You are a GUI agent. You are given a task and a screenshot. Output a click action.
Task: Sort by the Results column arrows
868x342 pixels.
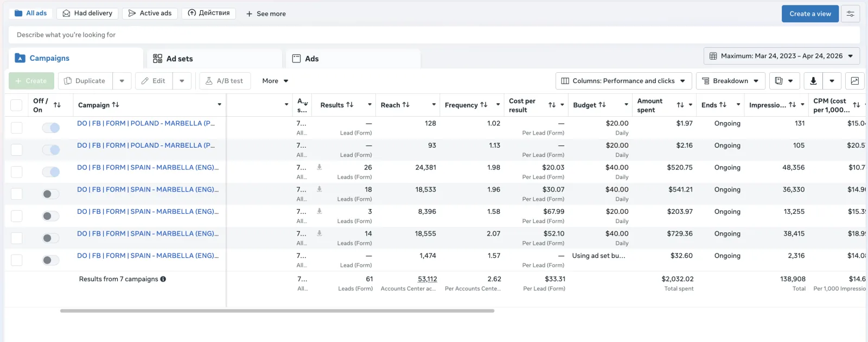tap(350, 105)
